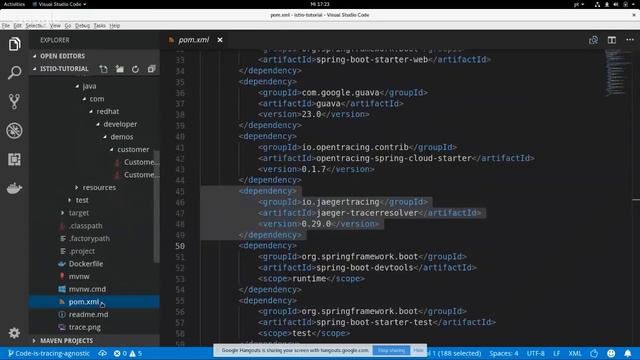Image resolution: width=640 pixels, height=360 pixels.
Task: Open the Activities overview on GNOME bar
Action: pyautogui.click(x=14, y=4)
